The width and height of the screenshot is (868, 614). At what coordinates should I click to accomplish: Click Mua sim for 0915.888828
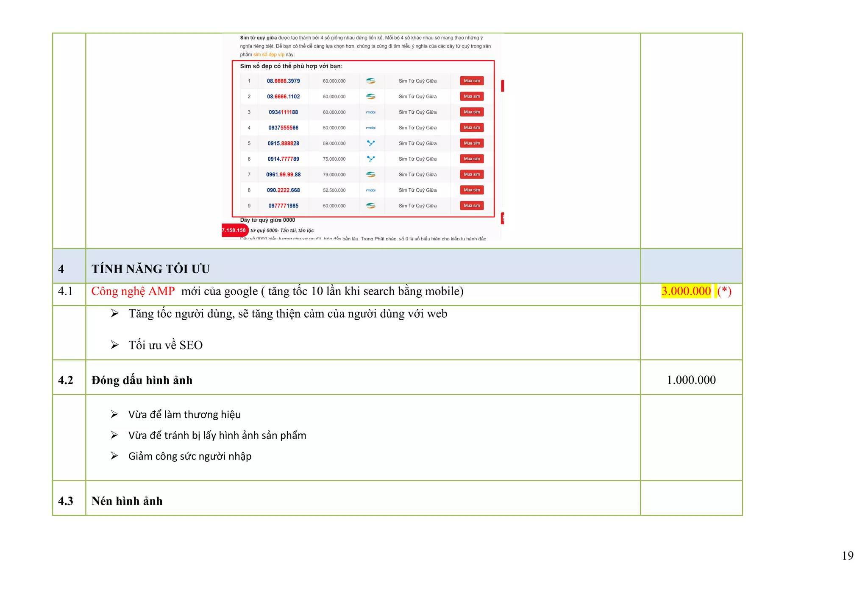(472, 143)
